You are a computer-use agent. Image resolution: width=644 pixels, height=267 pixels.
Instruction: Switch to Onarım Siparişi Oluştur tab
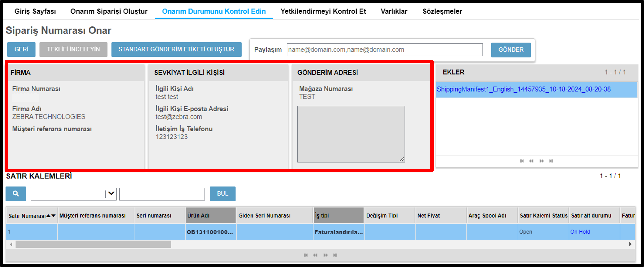coord(109,11)
